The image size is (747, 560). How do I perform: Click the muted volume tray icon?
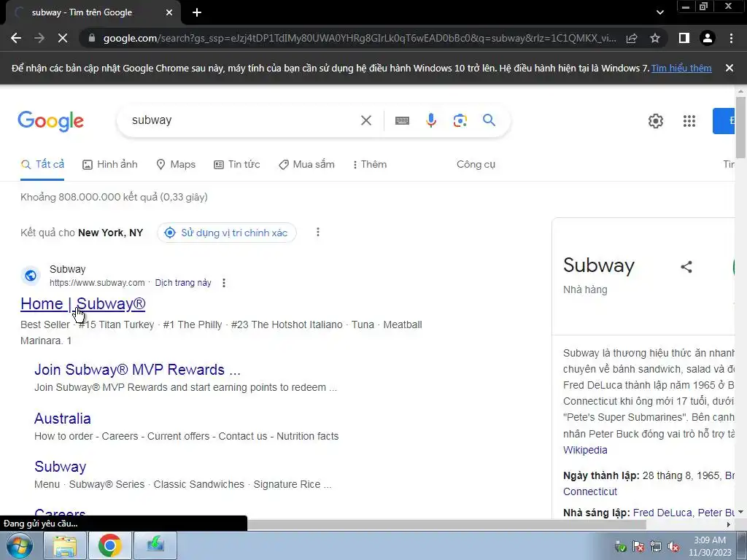pos(673,547)
